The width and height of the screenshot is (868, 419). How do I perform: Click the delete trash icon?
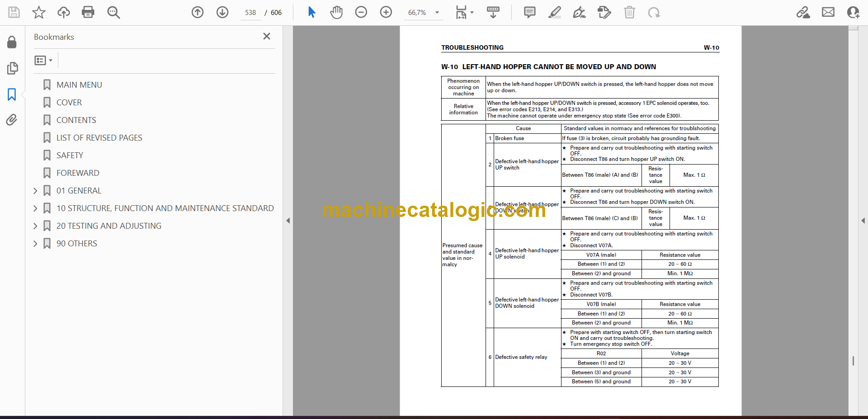[629, 12]
